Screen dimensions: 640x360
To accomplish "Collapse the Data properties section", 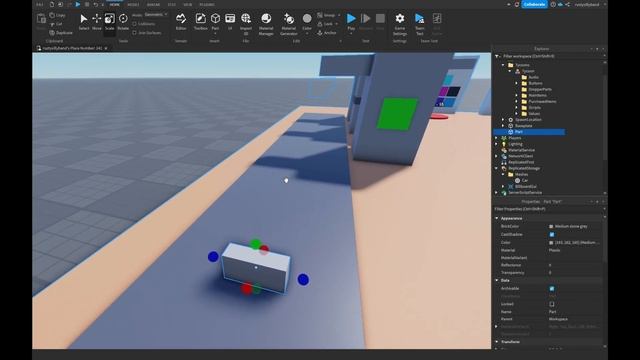I will [497, 280].
